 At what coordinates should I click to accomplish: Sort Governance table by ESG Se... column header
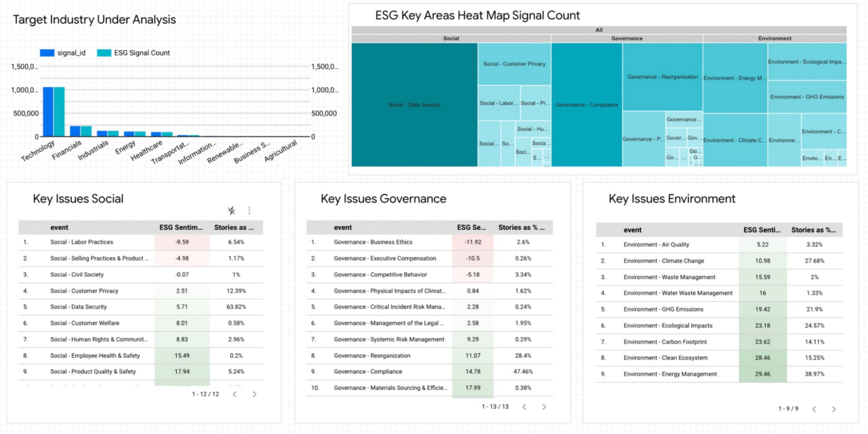[x=471, y=228]
